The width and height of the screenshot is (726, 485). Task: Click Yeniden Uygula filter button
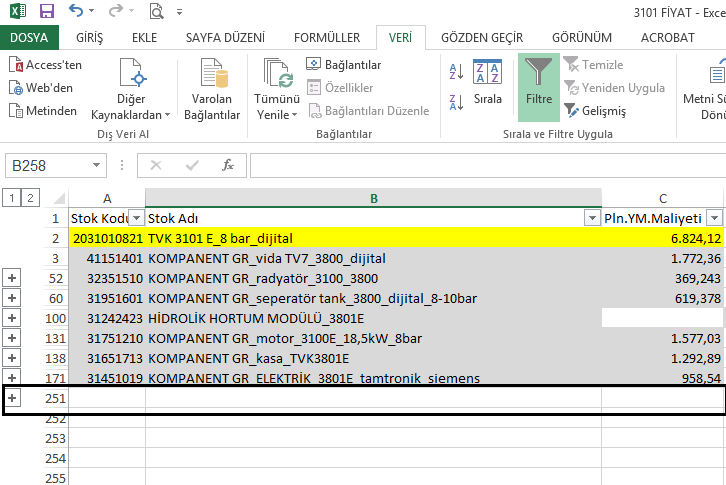(614, 88)
